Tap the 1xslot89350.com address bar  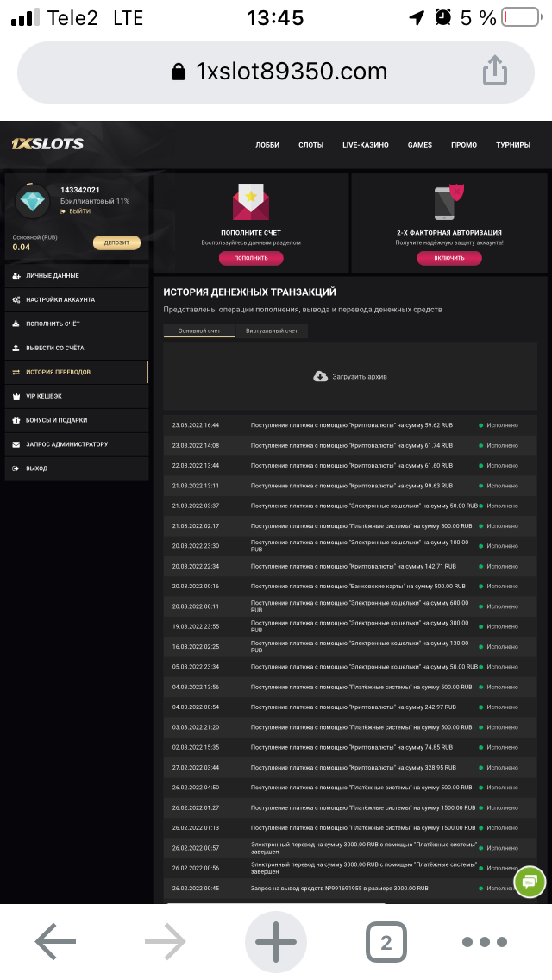276,72
